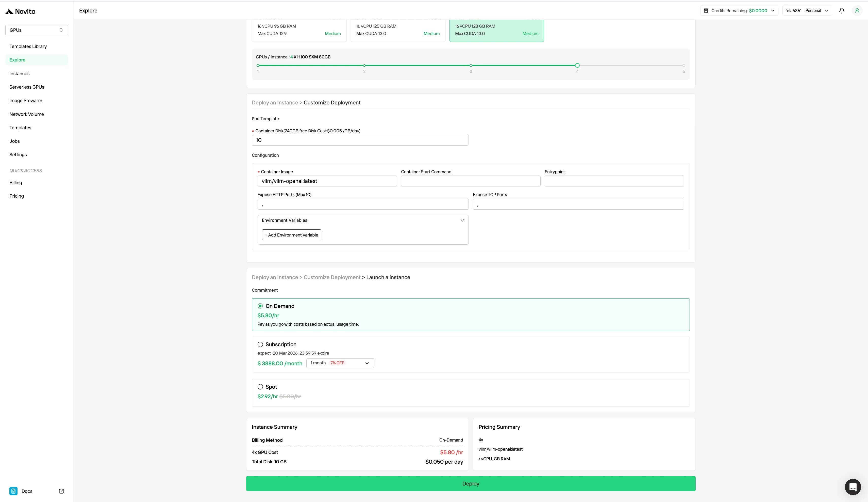Screen dimensions: 868x502
Task: Open the Instances page
Action: point(19,74)
